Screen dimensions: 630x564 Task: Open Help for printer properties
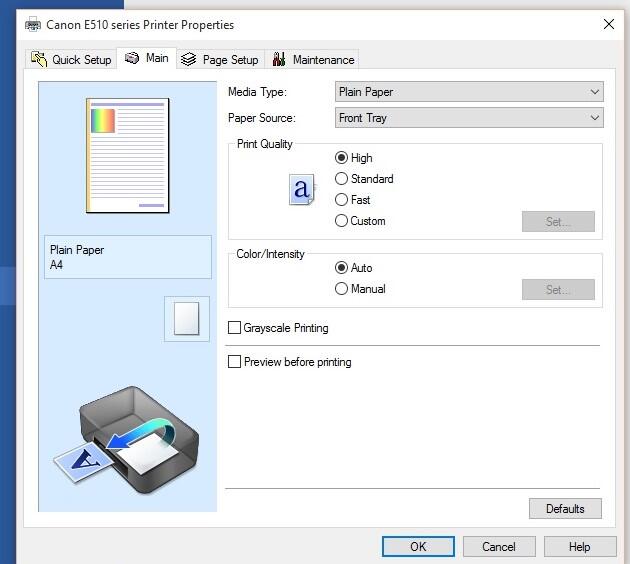pos(580,546)
